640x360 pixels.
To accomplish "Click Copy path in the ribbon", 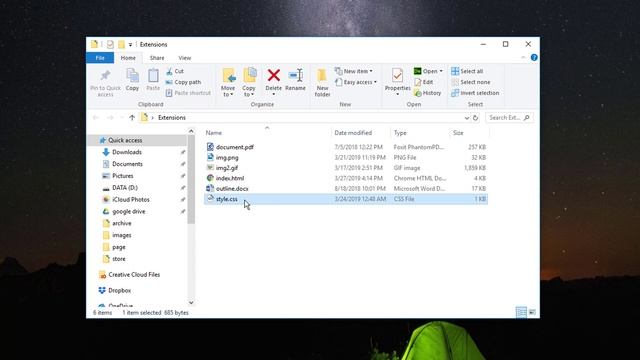I will (183, 82).
